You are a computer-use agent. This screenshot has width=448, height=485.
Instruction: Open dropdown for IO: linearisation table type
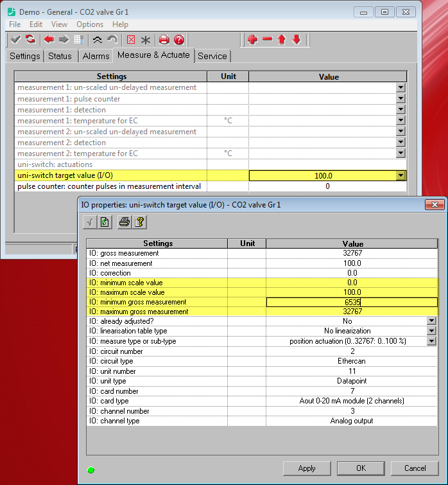click(x=431, y=331)
